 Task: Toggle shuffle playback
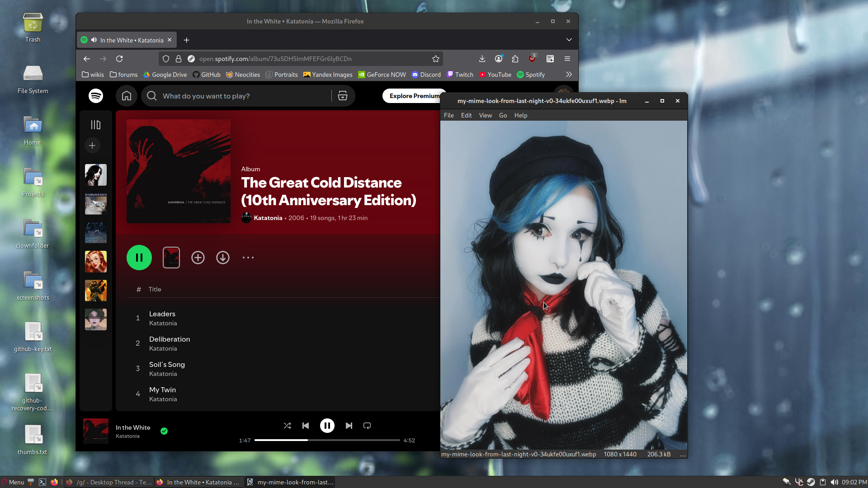(x=287, y=426)
